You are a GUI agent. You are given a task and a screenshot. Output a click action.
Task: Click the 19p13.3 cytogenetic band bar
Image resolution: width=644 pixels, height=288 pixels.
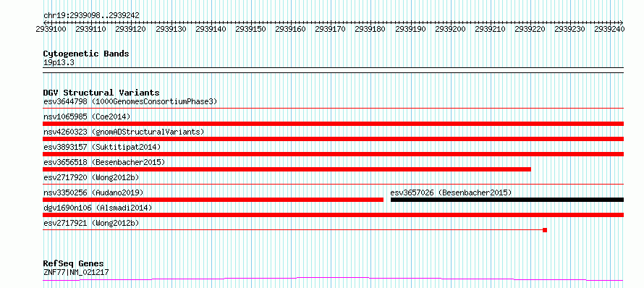(333, 70)
